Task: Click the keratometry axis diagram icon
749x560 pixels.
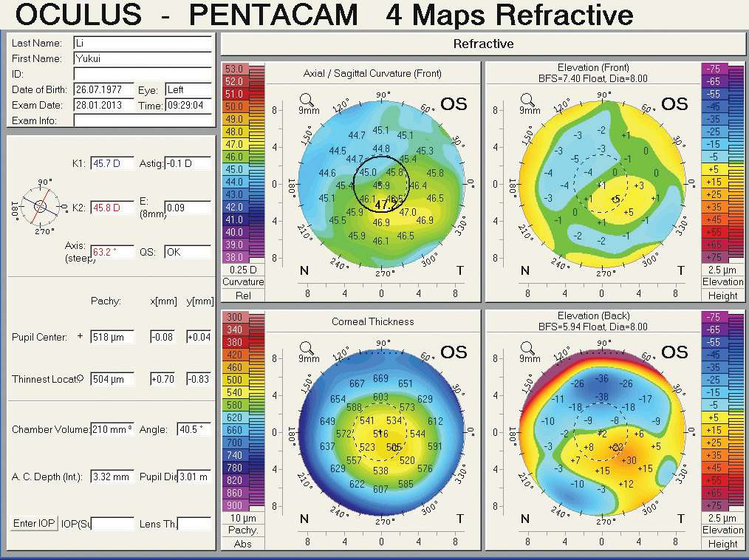Action: pyautogui.click(x=40, y=206)
